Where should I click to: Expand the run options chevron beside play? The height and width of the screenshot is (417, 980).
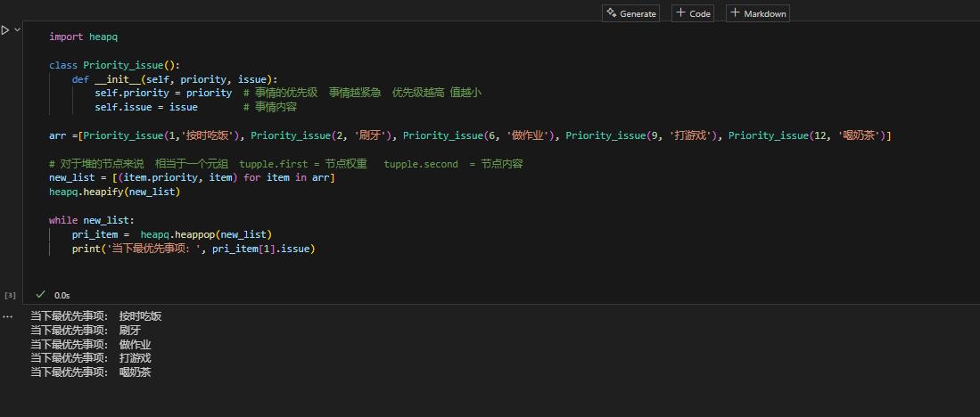pyautogui.click(x=18, y=30)
